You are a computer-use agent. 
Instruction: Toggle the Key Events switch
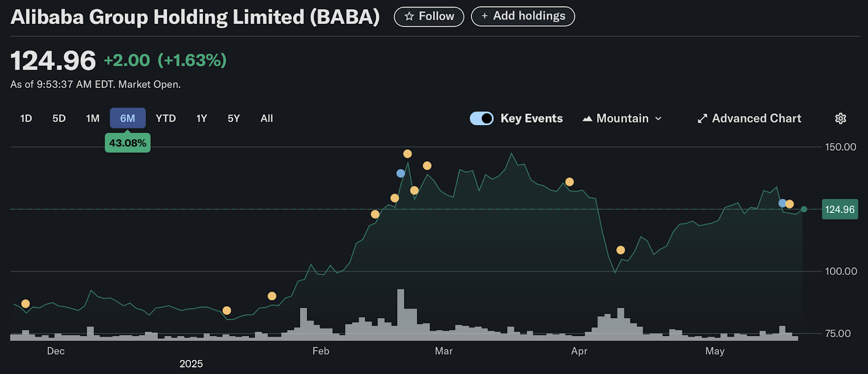point(481,118)
